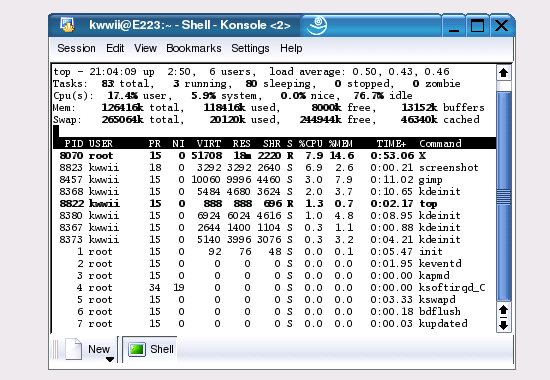
Task: Click the kswapd process name
Action: 437,300
